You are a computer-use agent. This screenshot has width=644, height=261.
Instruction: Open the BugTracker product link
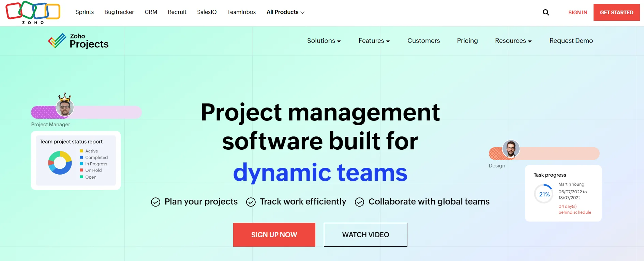click(119, 12)
